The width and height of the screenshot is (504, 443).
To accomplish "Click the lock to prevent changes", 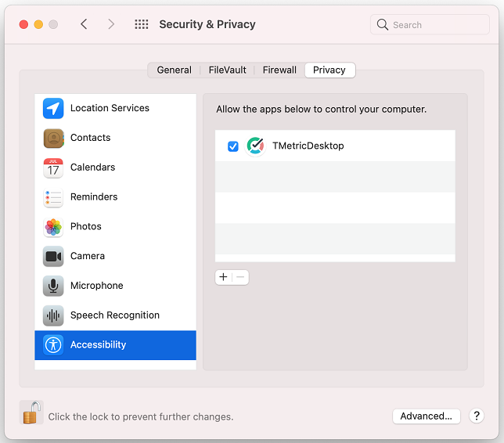I will pyautogui.click(x=31, y=412).
